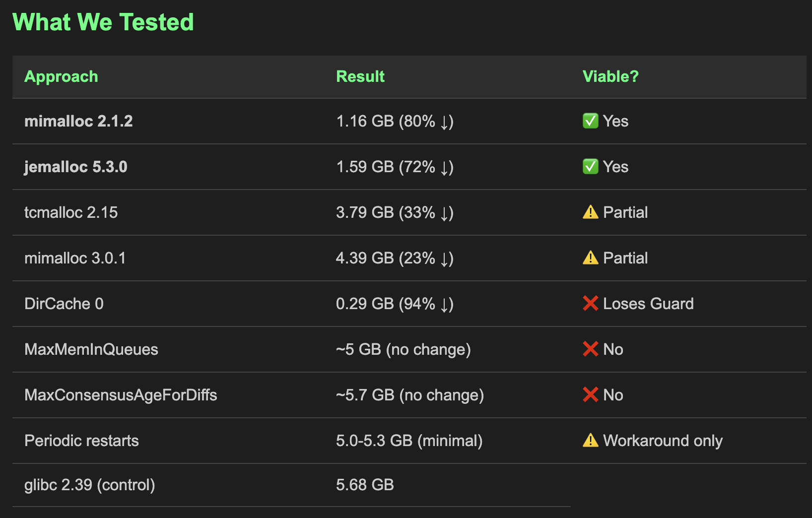Screen dimensions: 812x518
Task: Click the glibc 2.39 (control) label
Action: coord(89,485)
